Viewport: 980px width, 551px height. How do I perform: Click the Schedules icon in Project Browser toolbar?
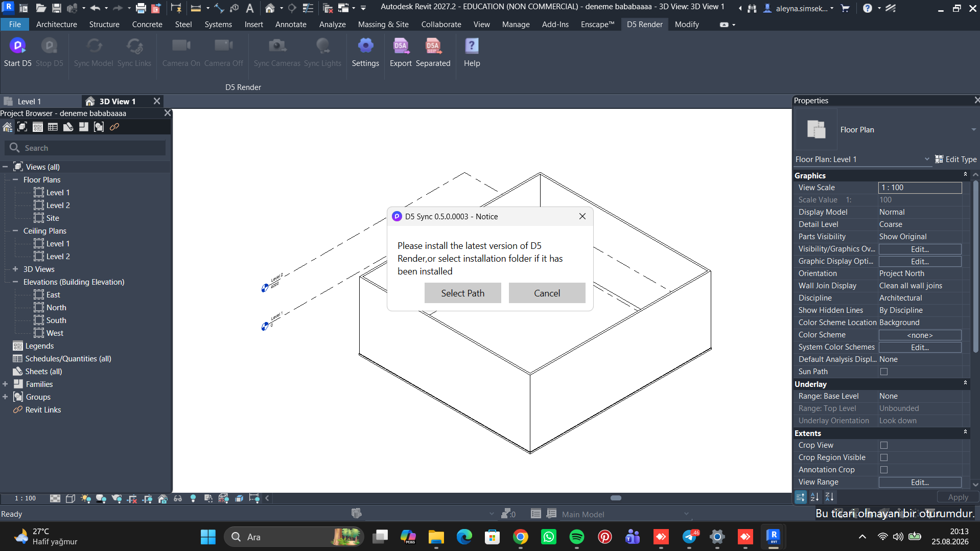53,127
